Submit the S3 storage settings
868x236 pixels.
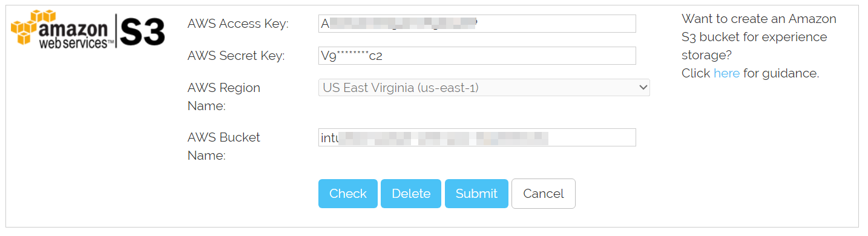pyautogui.click(x=476, y=194)
